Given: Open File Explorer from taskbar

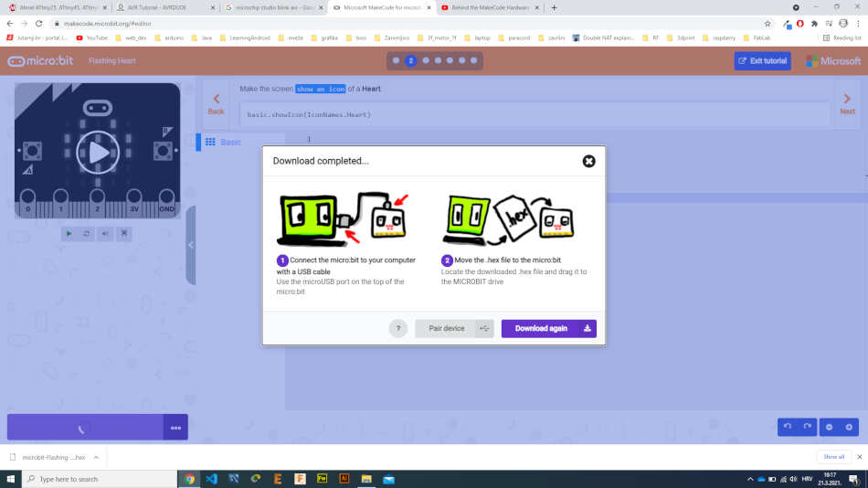Looking at the screenshot, I should point(366,479).
